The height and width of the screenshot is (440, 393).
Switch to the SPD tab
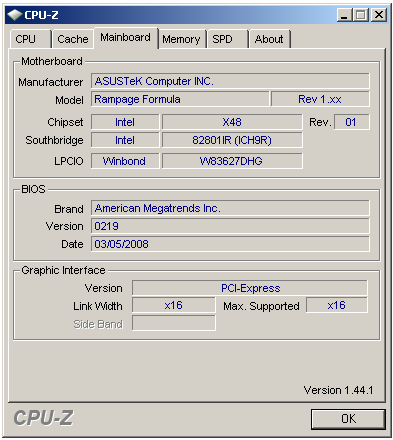point(228,39)
